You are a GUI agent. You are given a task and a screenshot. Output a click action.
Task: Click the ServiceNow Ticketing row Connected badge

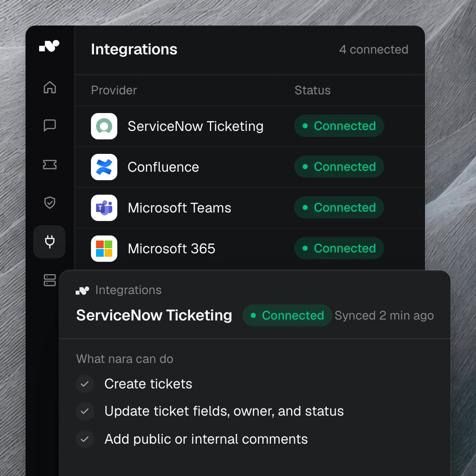pos(339,126)
